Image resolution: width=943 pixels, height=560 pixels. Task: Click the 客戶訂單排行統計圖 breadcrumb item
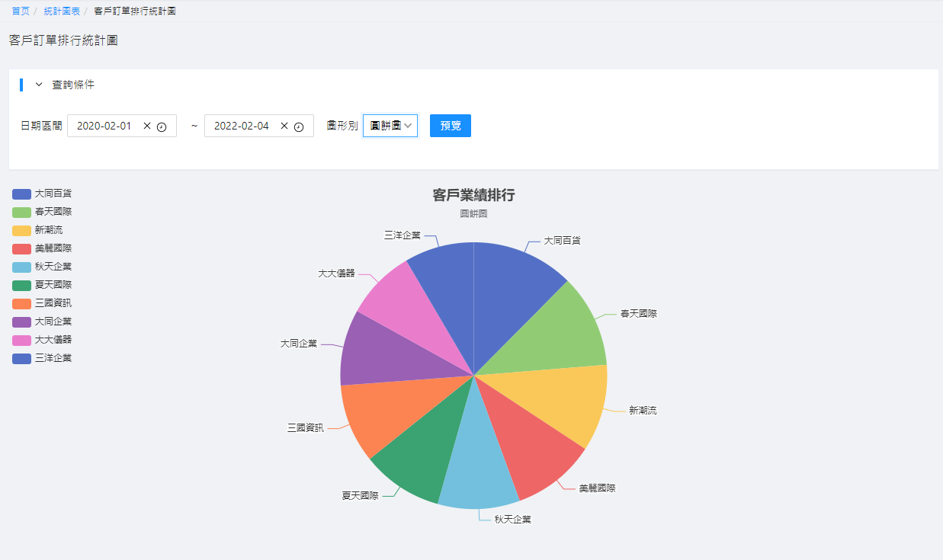[135, 11]
